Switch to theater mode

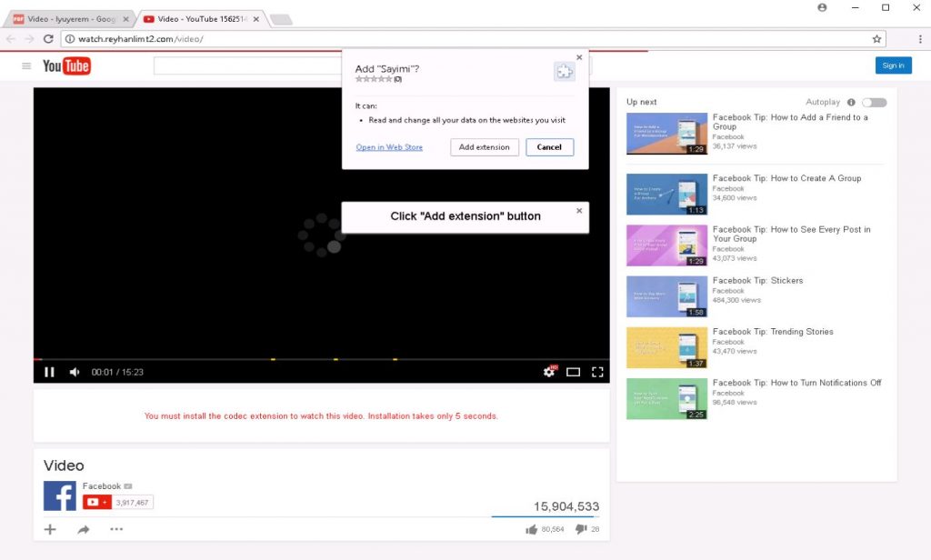573,372
